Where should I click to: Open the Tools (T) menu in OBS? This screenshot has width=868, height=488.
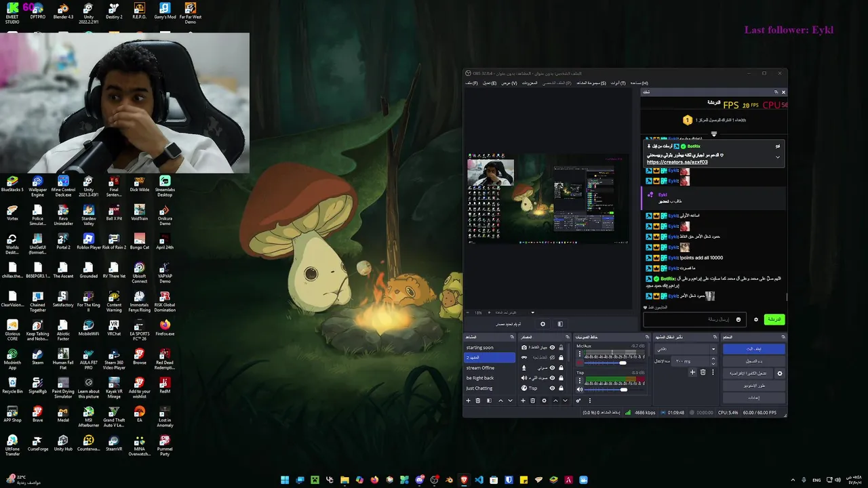click(x=618, y=83)
